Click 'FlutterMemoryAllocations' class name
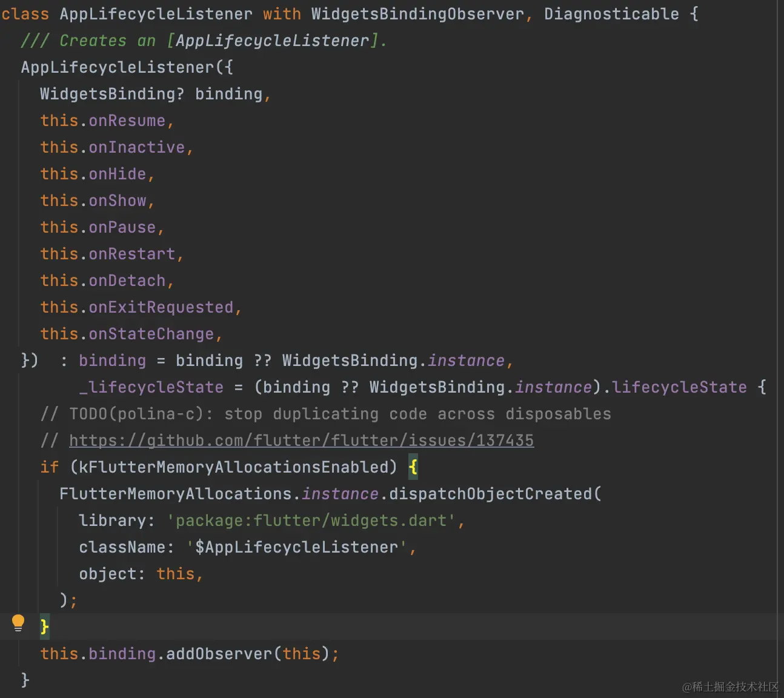Image resolution: width=784 pixels, height=698 pixels. (x=175, y=494)
